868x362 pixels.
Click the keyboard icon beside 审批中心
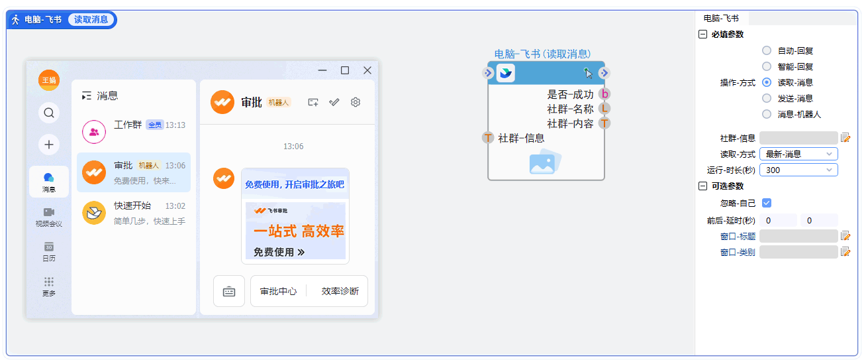(x=229, y=291)
